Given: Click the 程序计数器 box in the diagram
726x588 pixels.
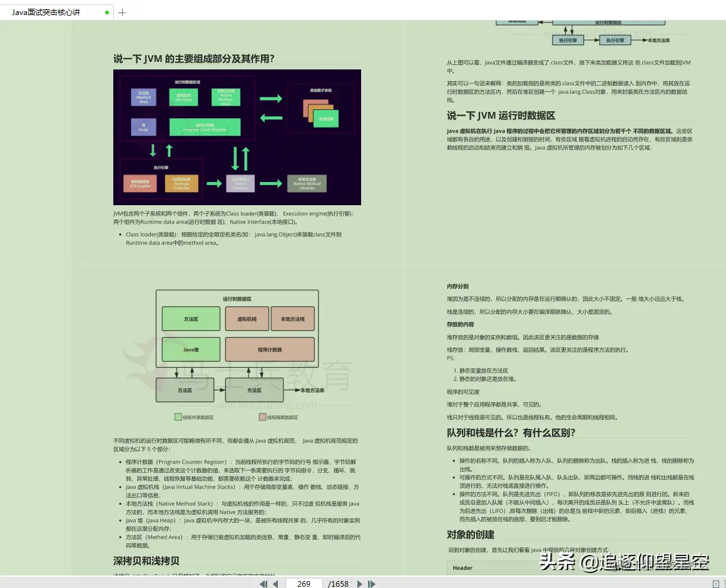Looking at the screenshot, I should (x=270, y=349).
